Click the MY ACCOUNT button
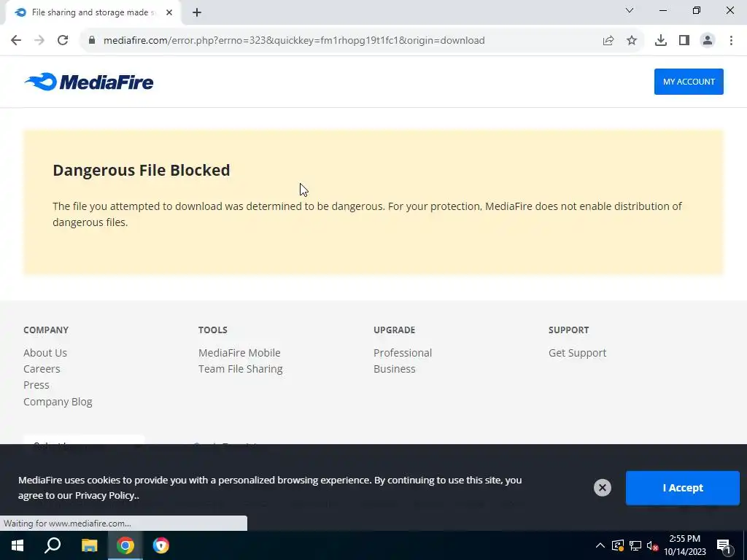 [689, 82]
